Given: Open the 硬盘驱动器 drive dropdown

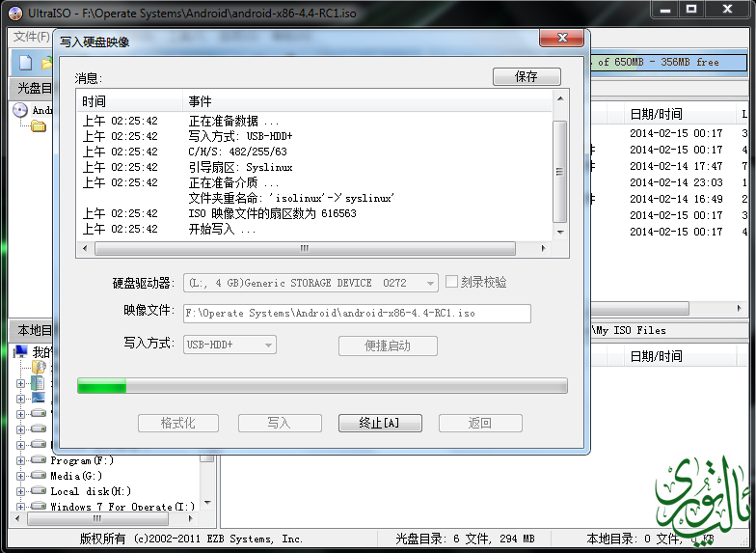Looking at the screenshot, I should click(430, 284).
